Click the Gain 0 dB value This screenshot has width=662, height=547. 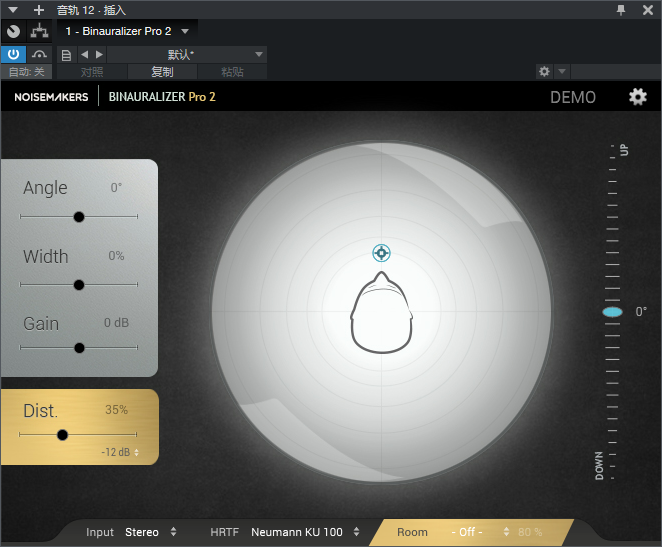[x=116, y=323]
